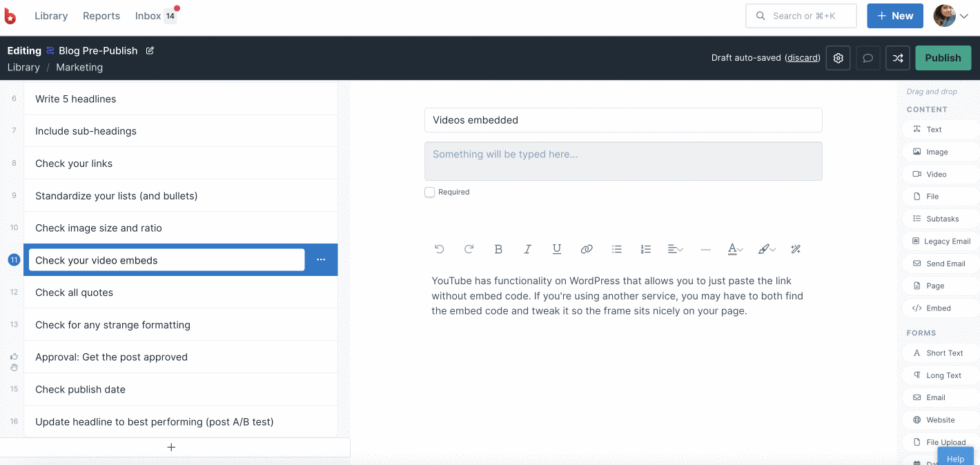980x465 pixels.
Task: Select the task Approval: Get the post approved
Action: coord(181,357)
